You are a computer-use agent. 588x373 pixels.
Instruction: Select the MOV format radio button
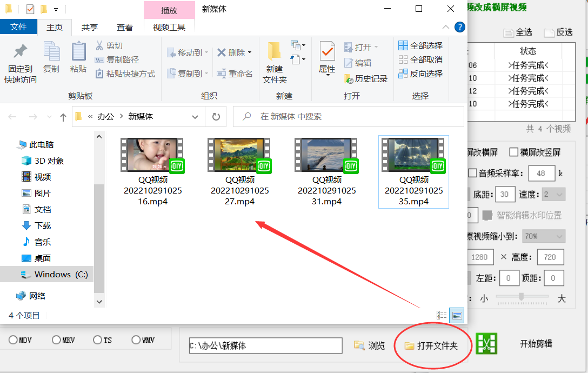[x=13, y=340]
